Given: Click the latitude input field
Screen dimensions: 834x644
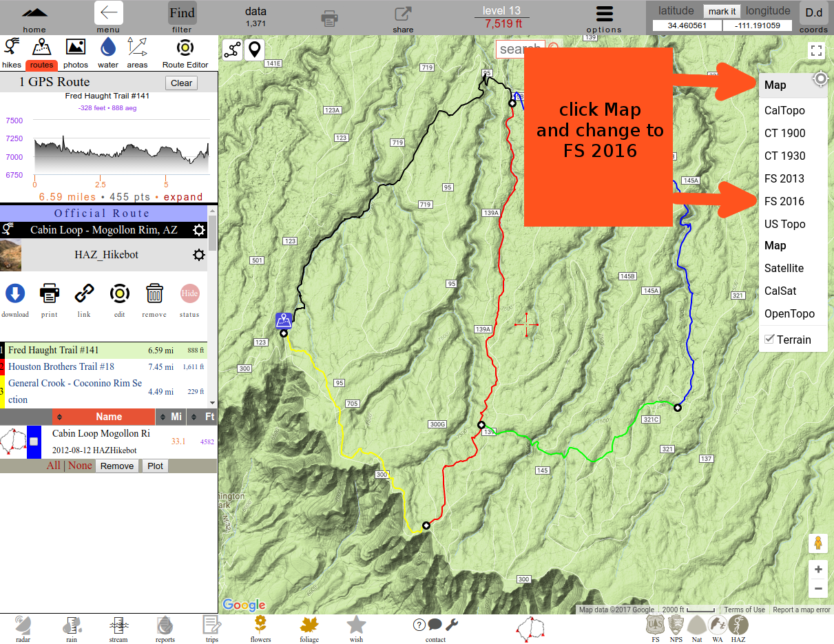Looking at the screenshot, I should (x=687, y=25).
